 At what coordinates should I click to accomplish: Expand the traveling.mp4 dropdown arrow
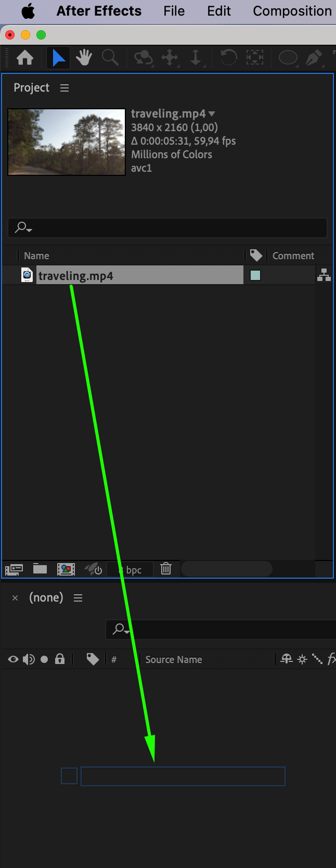tap(212, 113)
